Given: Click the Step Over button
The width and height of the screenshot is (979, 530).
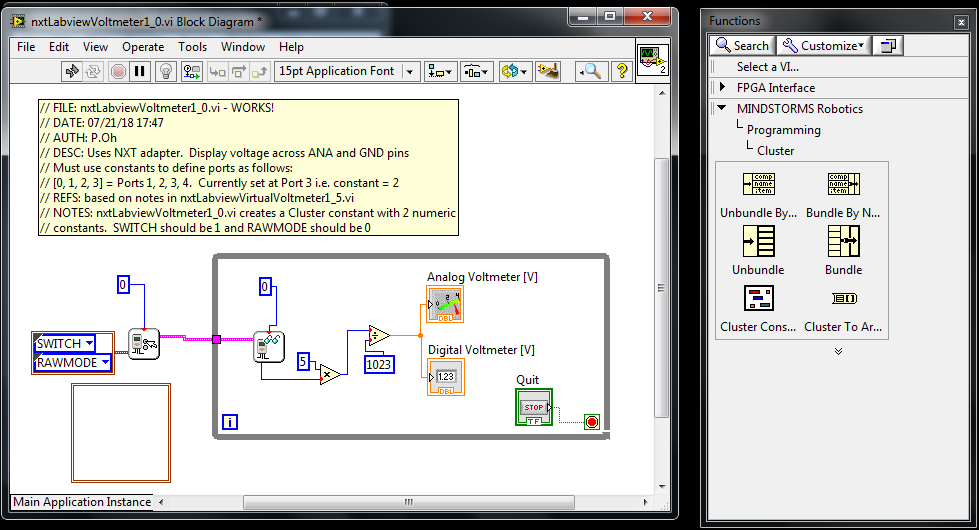Looking at the screenshot, I should tap(239, 72).
